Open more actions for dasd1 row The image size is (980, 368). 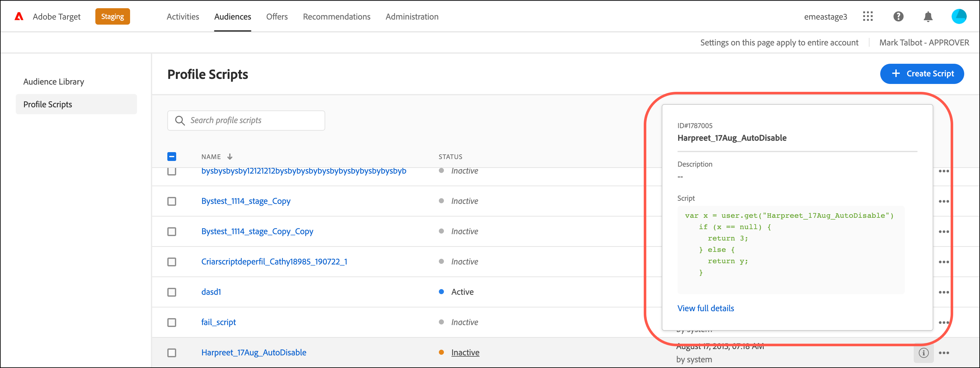[x=943, y=292]
